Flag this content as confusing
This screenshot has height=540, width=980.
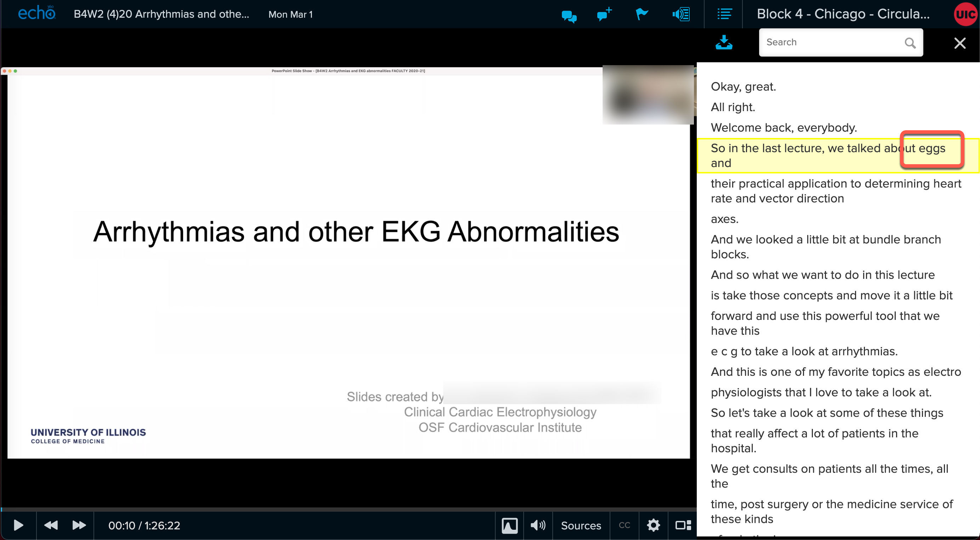pos(642,15)
